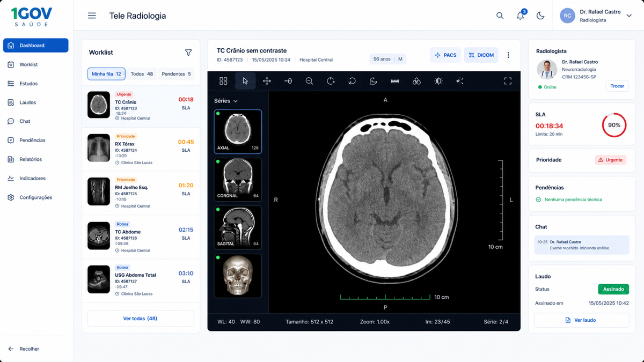The image size is (644, 362).
Task: Select the sparkle enhancement tool
Action: click(x=460, y=81)
